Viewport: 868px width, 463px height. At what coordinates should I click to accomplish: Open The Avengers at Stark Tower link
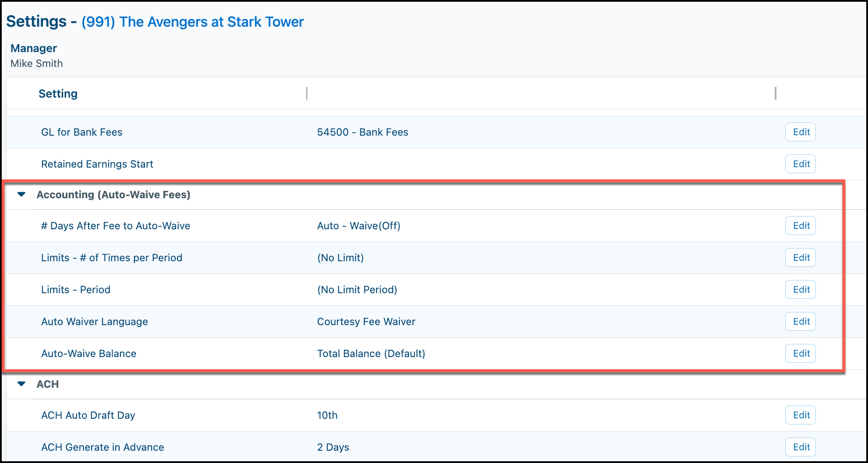[x=193, y=22]
